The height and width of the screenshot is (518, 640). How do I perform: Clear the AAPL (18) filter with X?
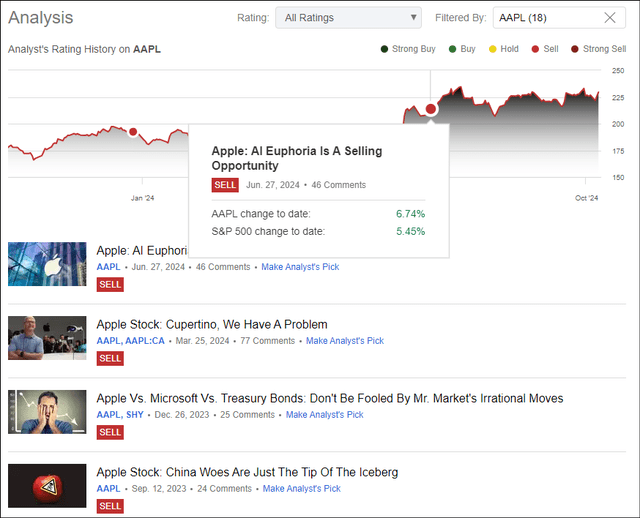click(x=610, y=18)
